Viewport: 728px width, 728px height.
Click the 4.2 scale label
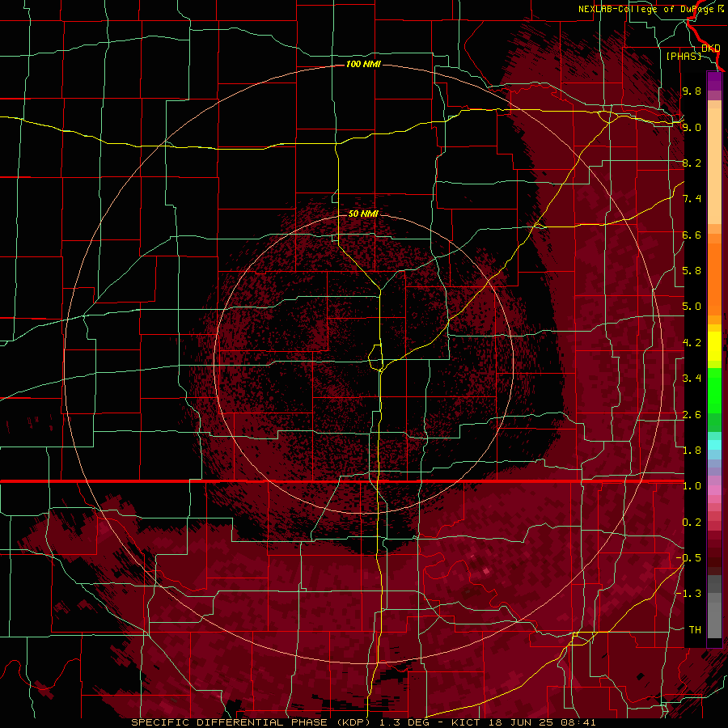pyautogui.click(x=692, y=343)
